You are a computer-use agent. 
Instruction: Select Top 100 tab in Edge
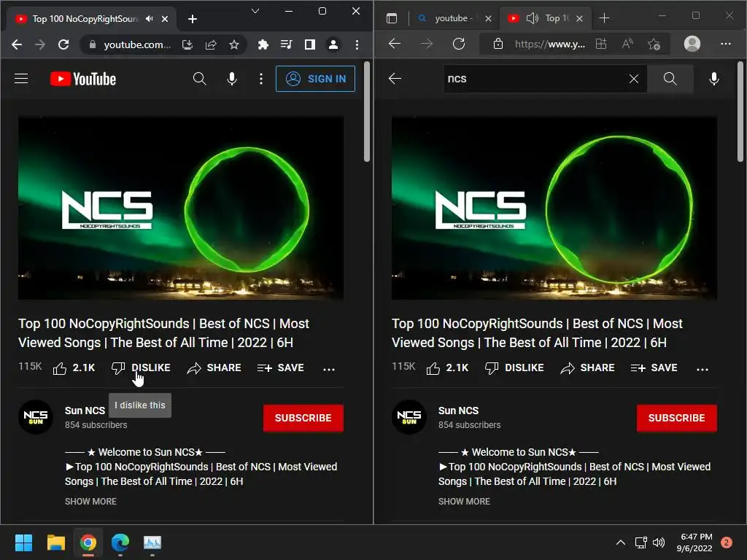[547, 18]
